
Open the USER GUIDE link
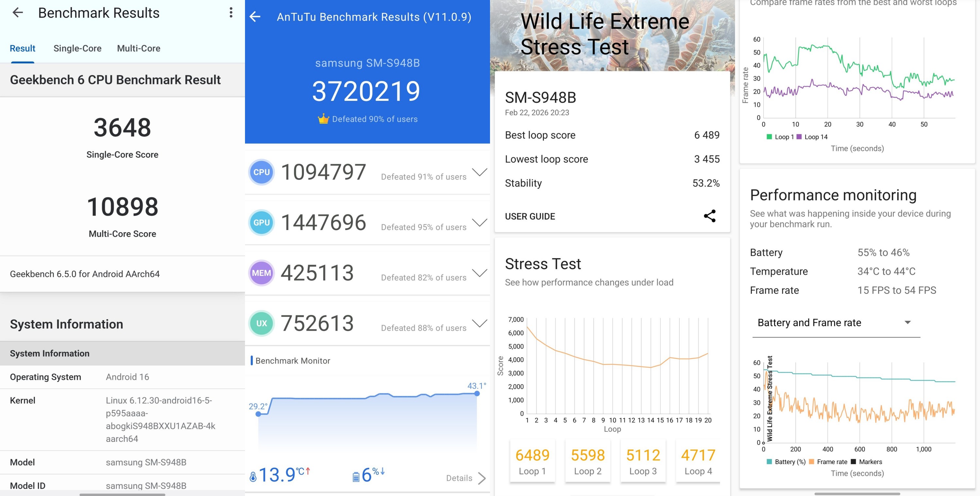click(530, 216)
